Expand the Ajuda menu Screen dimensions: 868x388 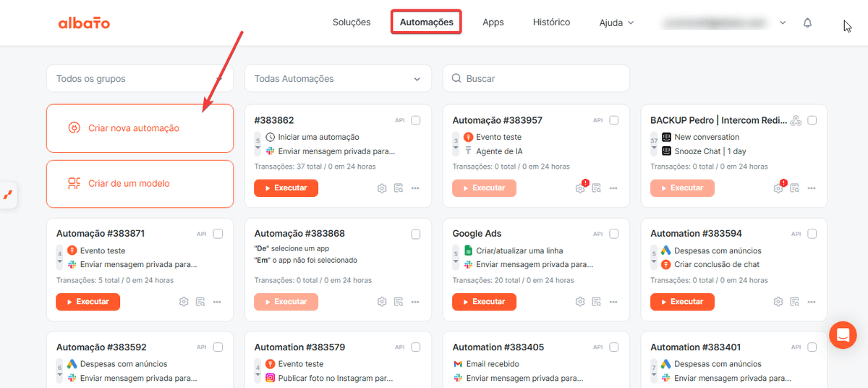tap(616, 22)
